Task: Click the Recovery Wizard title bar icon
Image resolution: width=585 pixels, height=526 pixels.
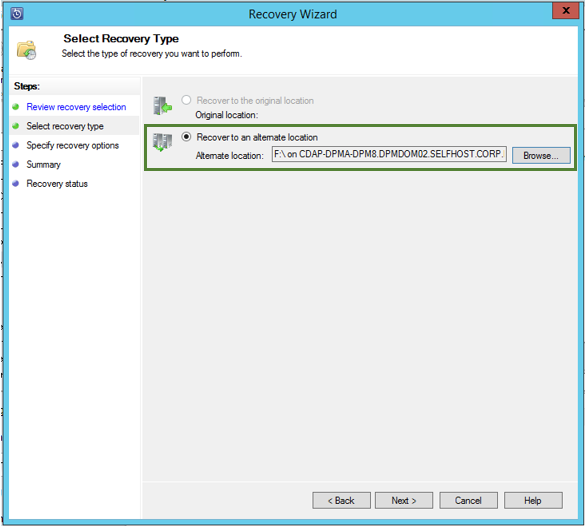Action: 17,14
